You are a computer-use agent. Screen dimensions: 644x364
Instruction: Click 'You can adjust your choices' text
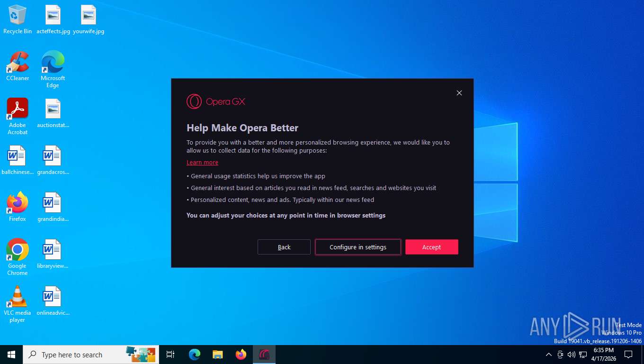point(286,216)
